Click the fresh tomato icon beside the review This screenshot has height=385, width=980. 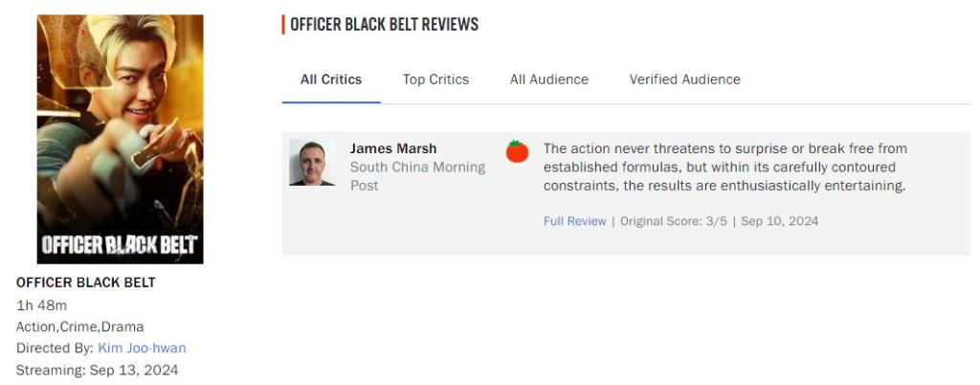pyautogui.click(x=517, y=151)
